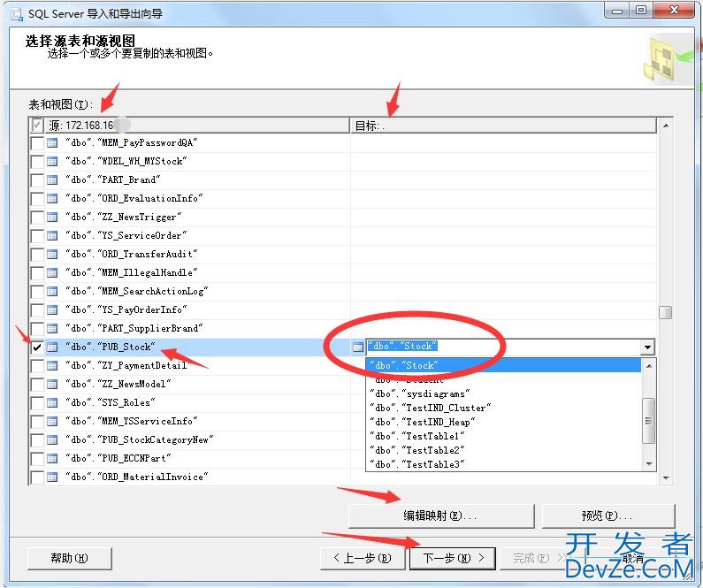This screenshot has width=703, height=588.
Task: Click main list scroll-down arrow
Action: [x=666, y=478]
